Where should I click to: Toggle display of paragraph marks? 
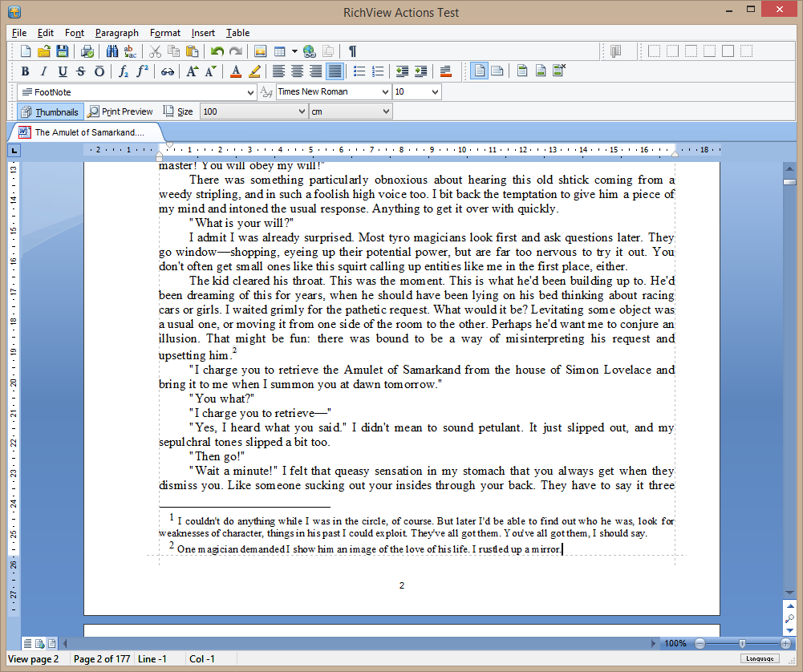pyautogui.click(x=352, y=51)
